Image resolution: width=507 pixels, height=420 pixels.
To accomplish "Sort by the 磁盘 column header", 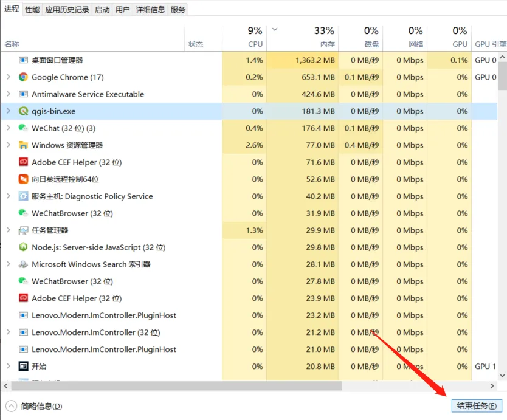I will [x=361, y=38].
